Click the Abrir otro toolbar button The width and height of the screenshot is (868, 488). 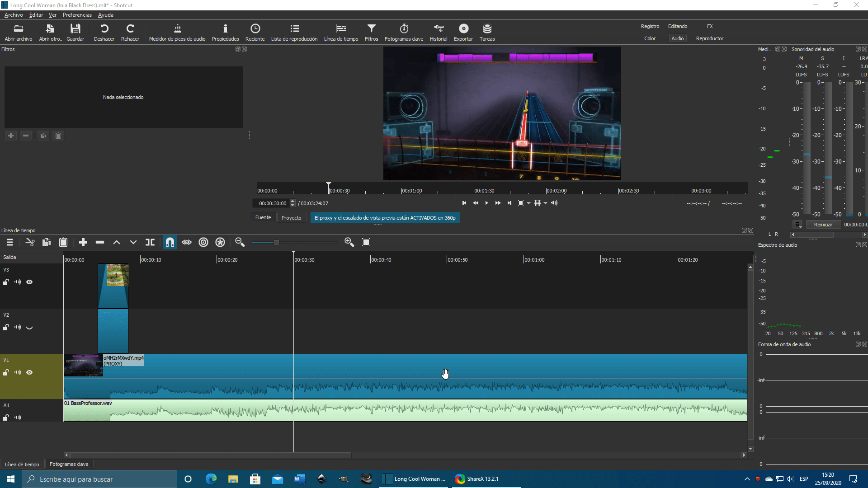(50, 33)
